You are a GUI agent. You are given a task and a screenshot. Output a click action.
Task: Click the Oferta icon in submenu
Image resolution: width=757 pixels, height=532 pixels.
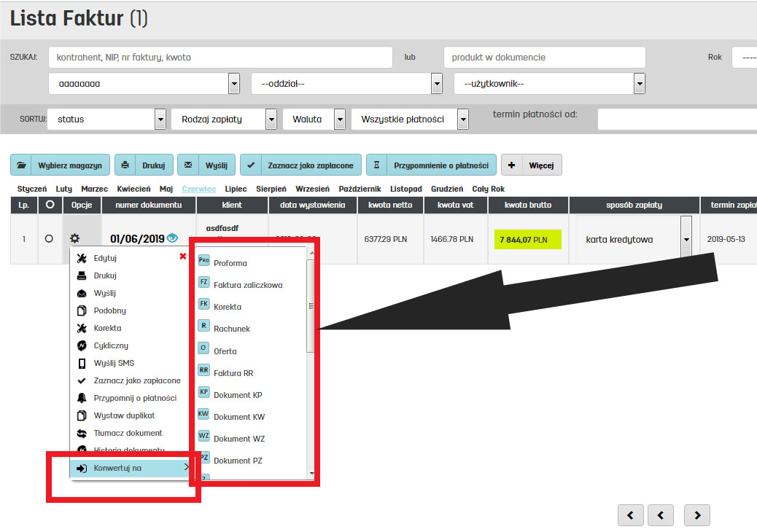tap(204, 349)
